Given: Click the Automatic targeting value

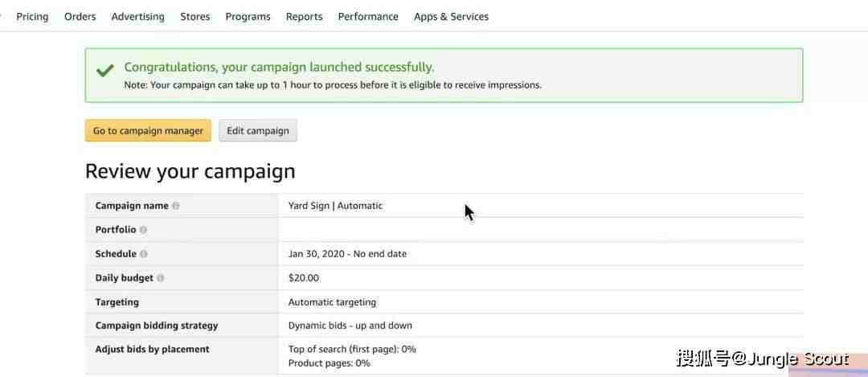Looking at the screenshot, I should pyautogui.click(x=332, y=302).
